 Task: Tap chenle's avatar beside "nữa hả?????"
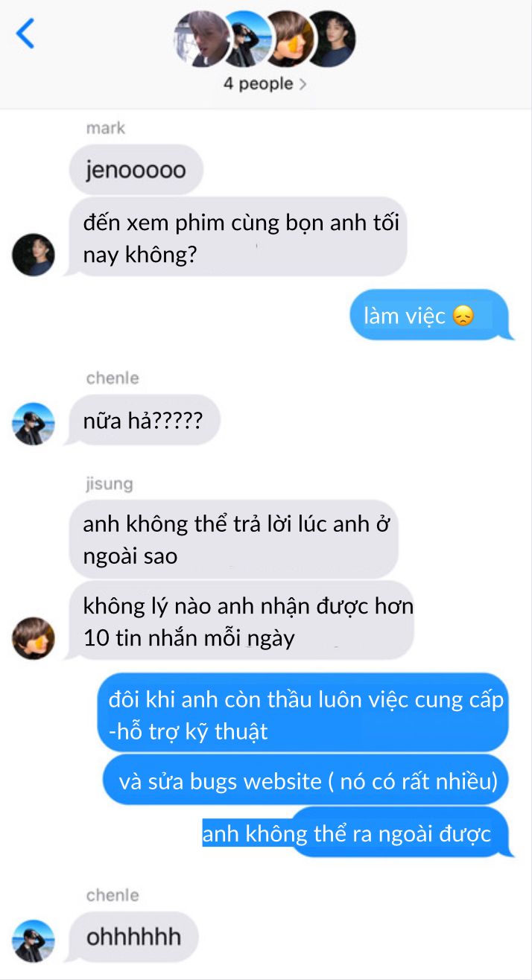point(34,424)
